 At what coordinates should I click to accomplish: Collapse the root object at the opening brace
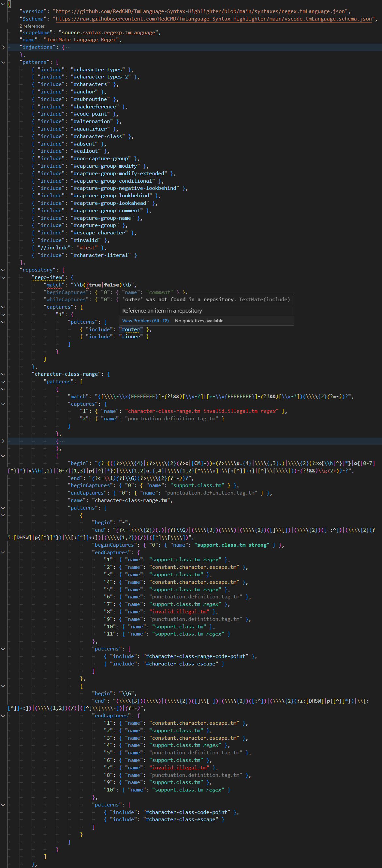3,4
